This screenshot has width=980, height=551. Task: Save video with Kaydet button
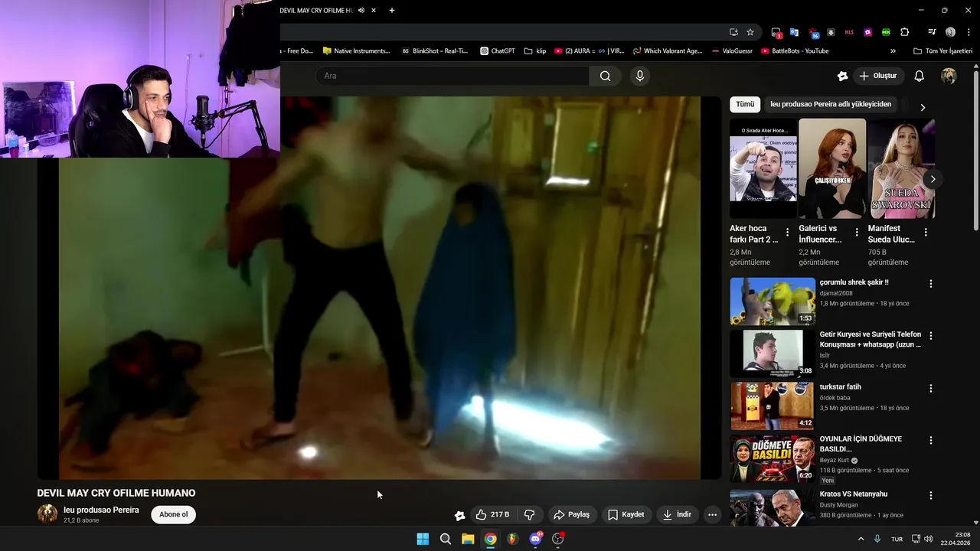click(626, 514)
